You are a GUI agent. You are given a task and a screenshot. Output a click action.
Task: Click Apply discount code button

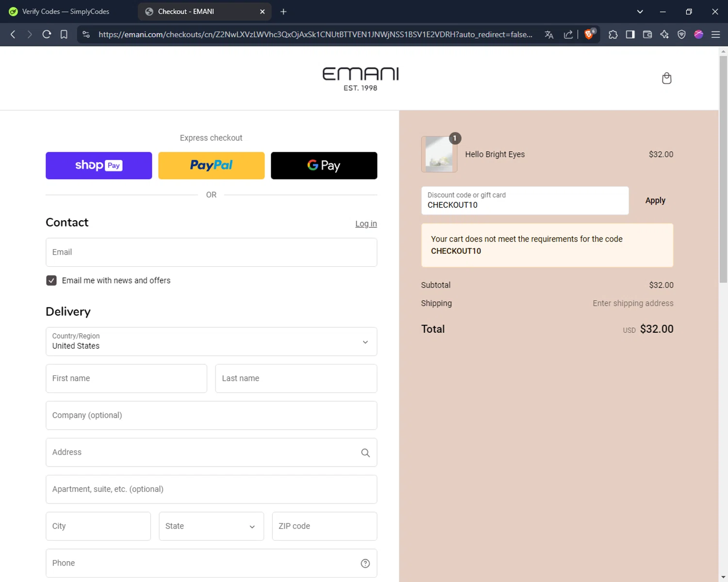click(x=655, y=200)
